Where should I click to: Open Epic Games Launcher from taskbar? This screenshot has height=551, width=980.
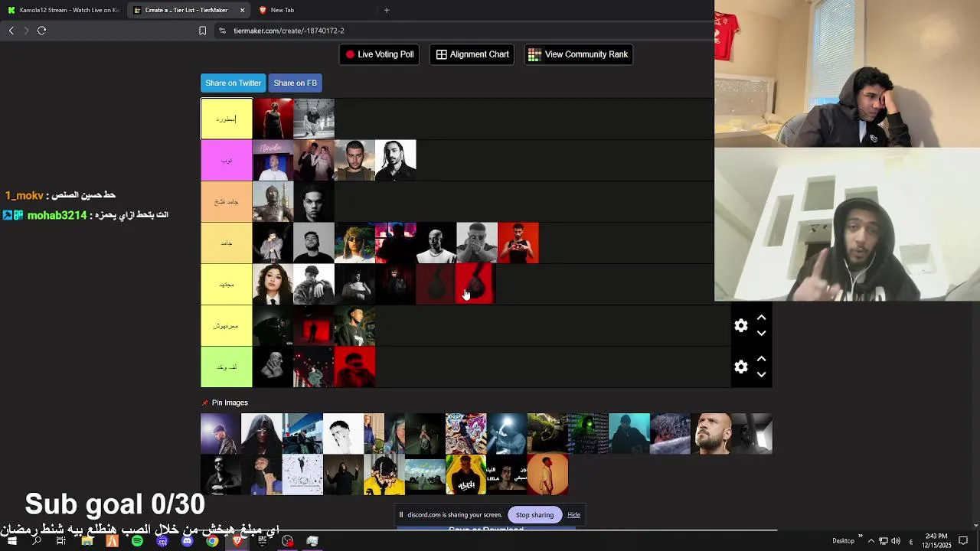(x=263, y=541)
